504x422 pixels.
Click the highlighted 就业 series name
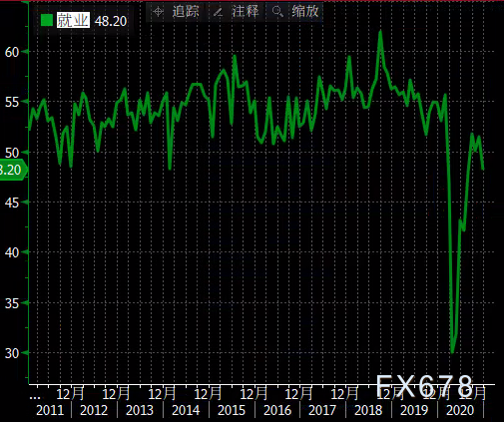point(73,20)
